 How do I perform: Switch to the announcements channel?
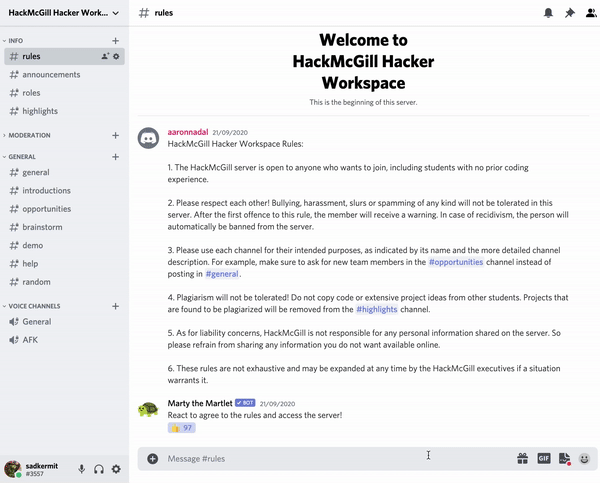[51, 75]
